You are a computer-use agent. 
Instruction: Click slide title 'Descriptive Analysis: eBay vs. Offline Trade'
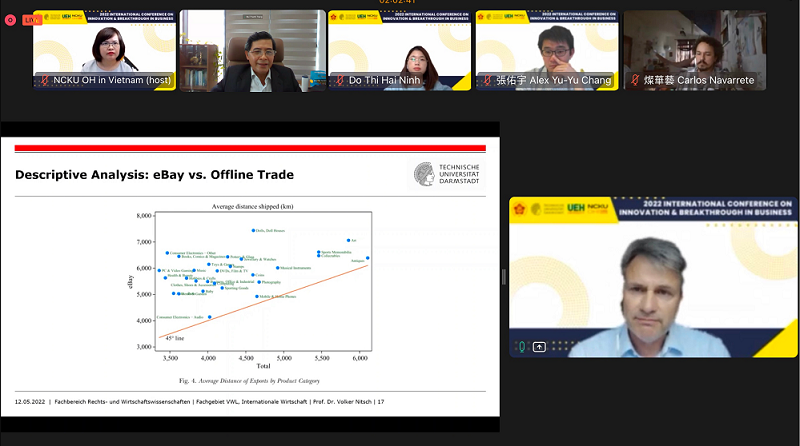pyautogui.click(x=155, y=175)
